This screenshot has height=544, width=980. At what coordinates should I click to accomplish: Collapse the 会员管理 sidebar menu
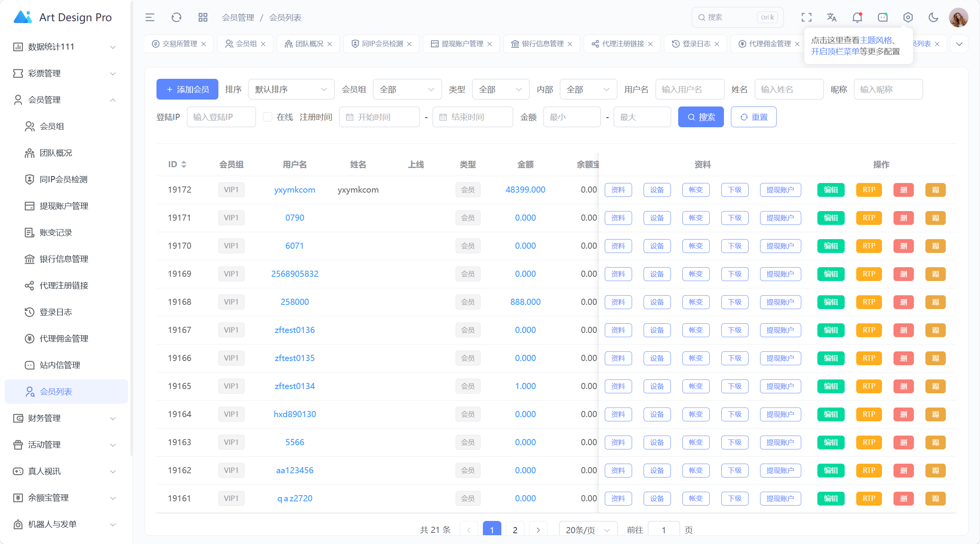[x=66, y=100]
